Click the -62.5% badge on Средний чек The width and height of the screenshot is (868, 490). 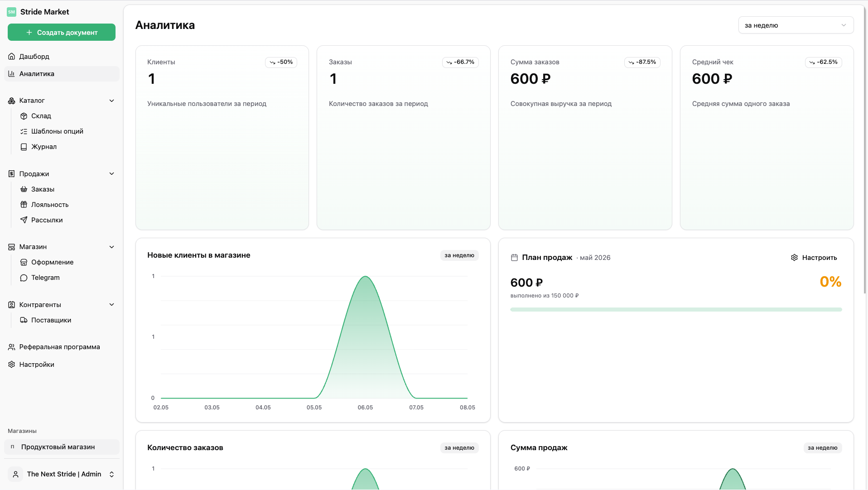pos(823,62)
